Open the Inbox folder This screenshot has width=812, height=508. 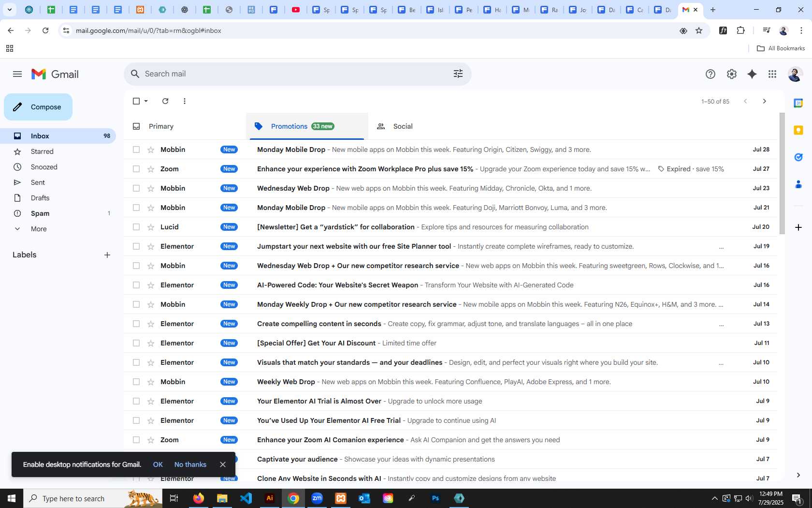click(58, 136)
